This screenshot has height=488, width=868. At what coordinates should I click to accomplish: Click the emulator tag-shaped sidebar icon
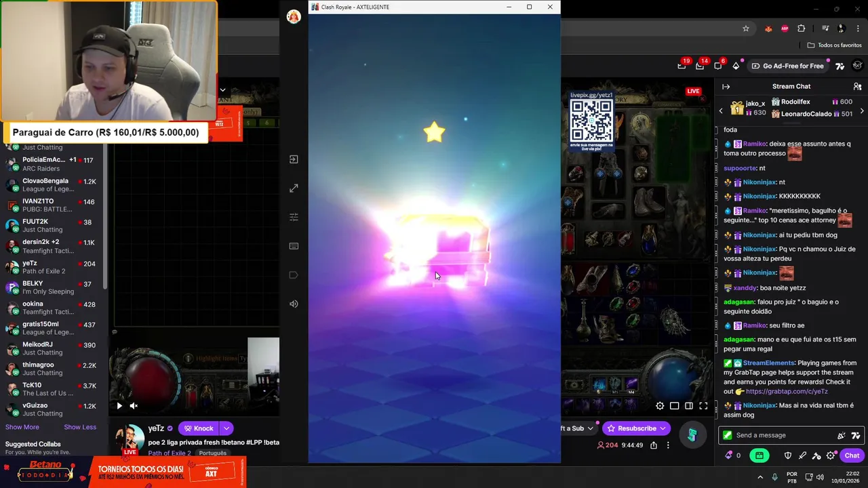pos(294,274)
